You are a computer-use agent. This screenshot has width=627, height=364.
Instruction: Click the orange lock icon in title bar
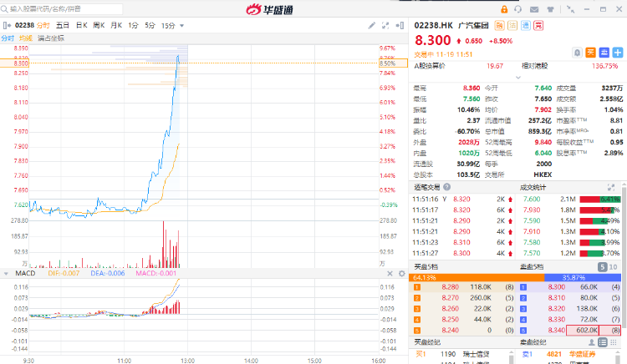(x=504, y=9)
